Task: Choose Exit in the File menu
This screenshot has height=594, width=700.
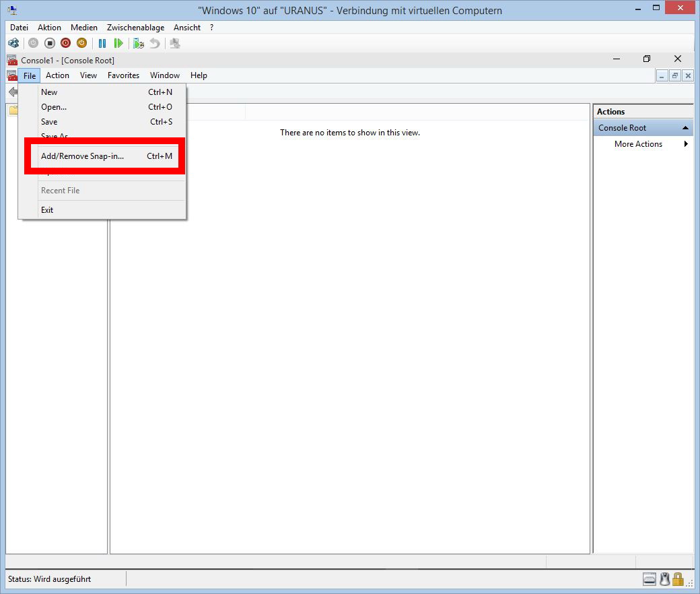Action: pos(47,210)
